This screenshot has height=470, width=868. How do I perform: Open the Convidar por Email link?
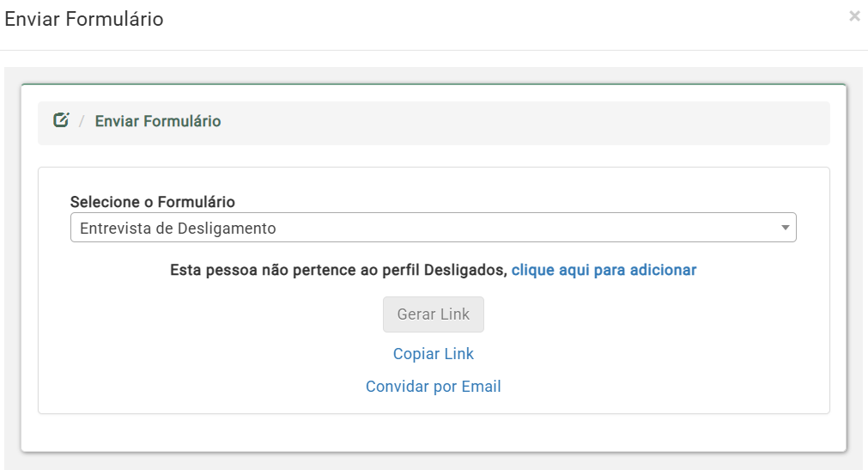tap(434, 387)
